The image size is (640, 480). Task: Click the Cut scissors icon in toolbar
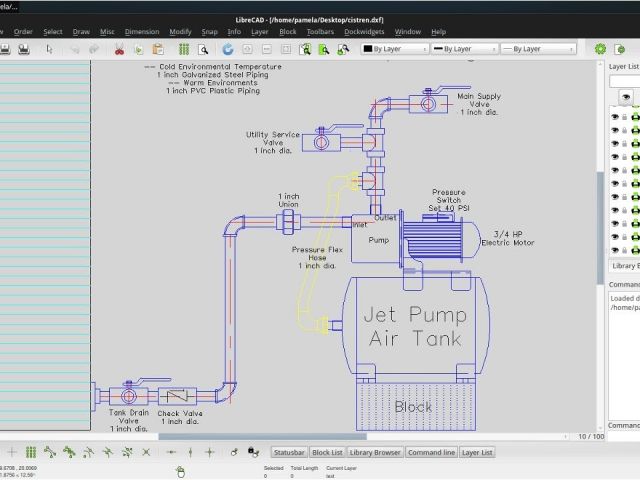click(119, 48)
